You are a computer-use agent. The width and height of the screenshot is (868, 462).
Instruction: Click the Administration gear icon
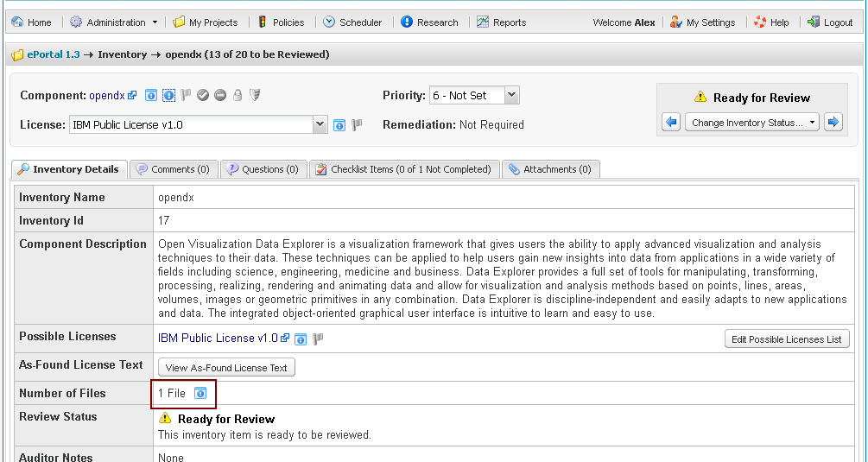coord(76,22)
